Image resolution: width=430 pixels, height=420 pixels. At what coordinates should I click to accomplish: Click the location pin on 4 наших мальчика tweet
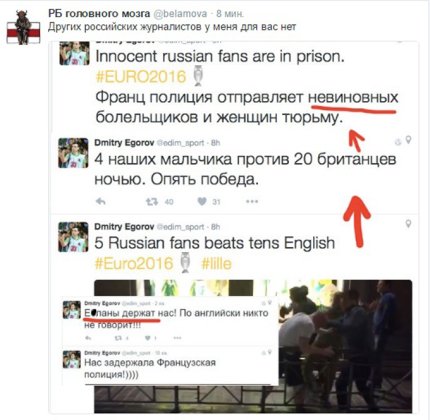coord(408,140)
